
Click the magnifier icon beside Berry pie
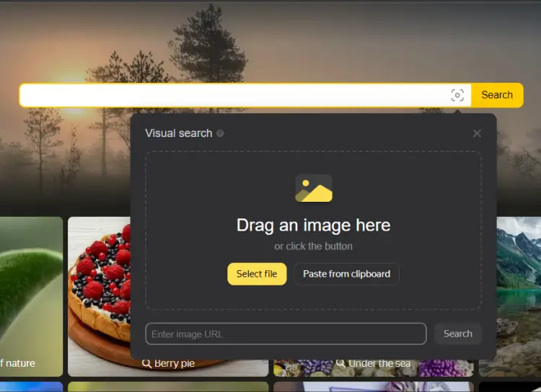[x=146, y=363]
